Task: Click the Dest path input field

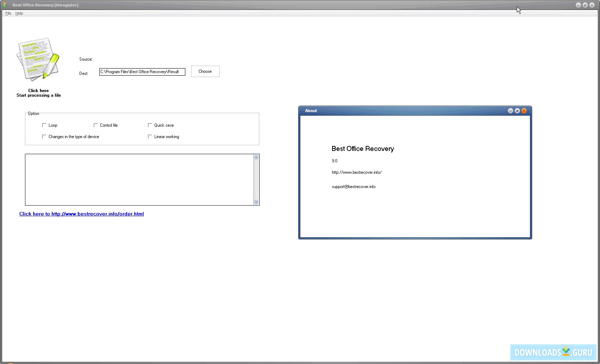Action: (x=142, y=72)
